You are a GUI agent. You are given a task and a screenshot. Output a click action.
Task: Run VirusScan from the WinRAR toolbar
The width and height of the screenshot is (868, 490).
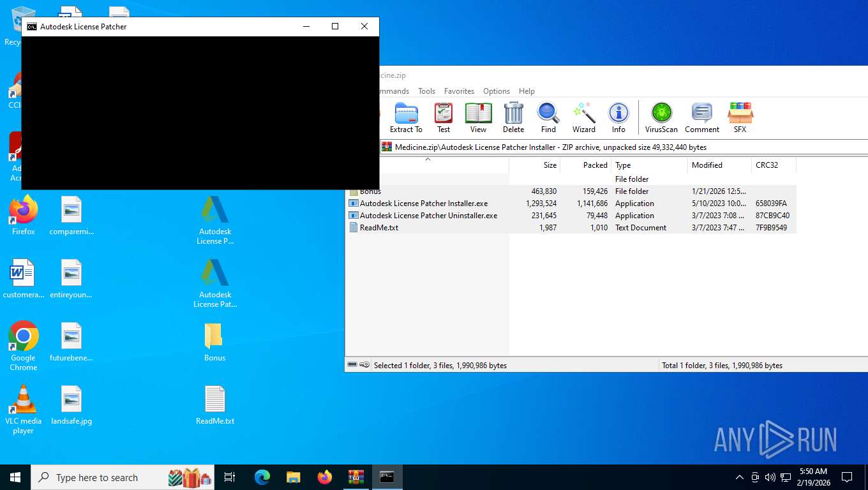click(661, 117)
